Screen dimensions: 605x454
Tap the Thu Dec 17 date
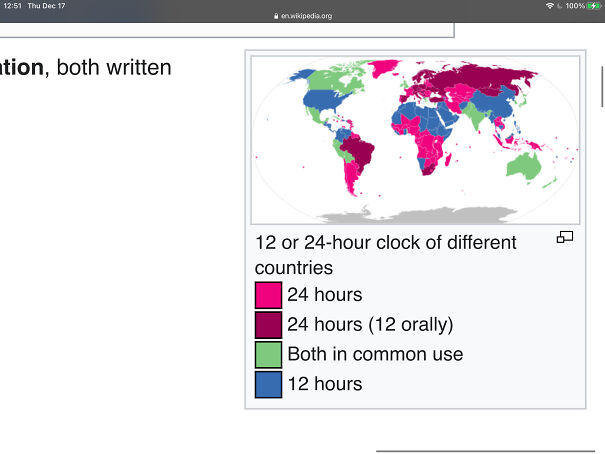coord(47,6)
